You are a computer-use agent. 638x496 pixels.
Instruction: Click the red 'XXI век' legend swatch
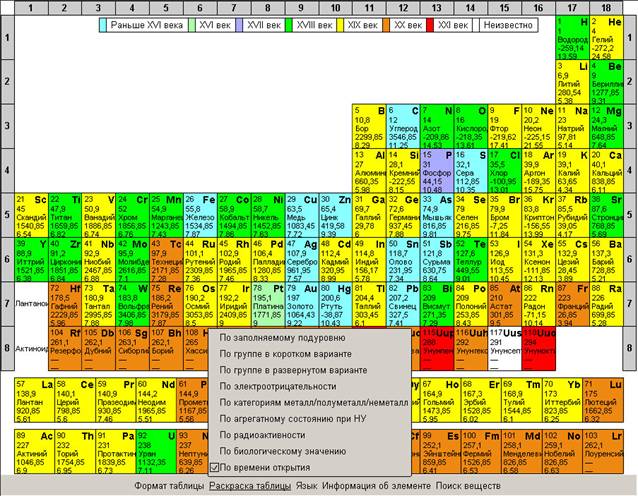click(x=430, y=25)
